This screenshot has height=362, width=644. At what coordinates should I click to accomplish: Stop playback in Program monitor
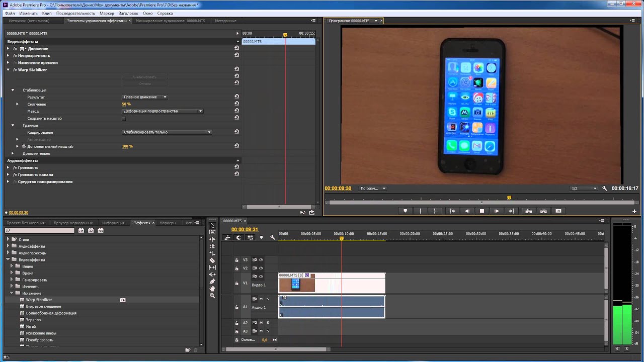click(x=482, y=211)
